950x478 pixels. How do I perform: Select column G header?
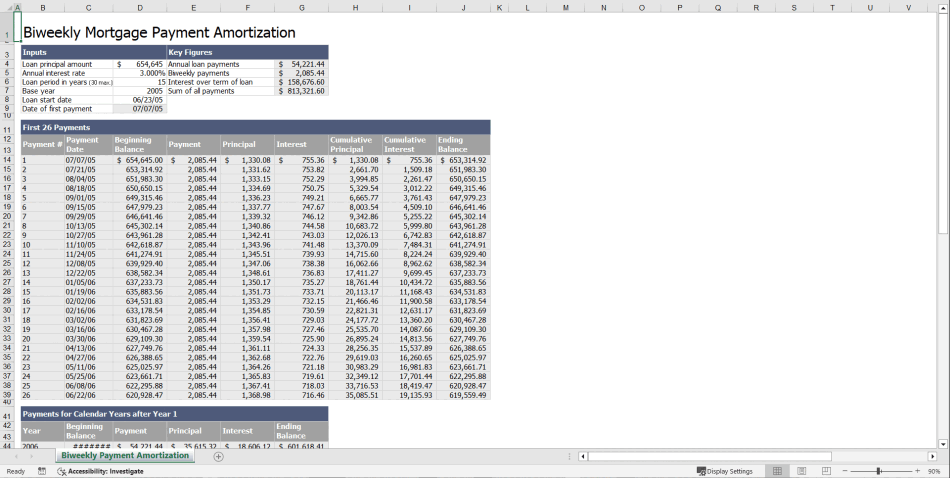click(302, 7)
